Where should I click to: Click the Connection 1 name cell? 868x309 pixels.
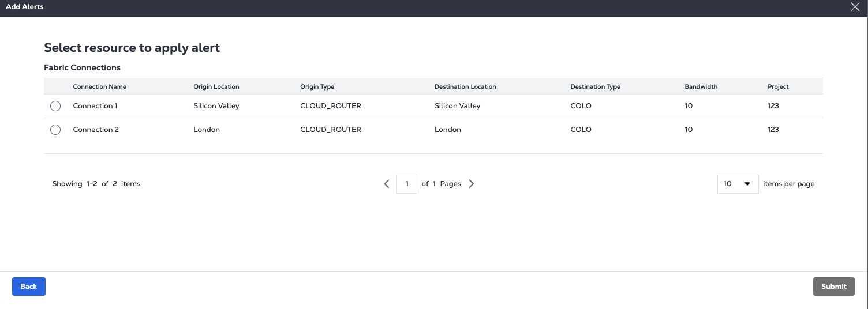(95, 106)
